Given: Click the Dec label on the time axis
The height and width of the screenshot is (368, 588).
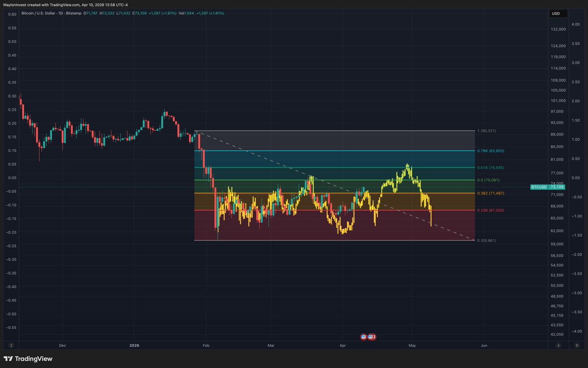Looking at the screenshot, I should [62, 345].
